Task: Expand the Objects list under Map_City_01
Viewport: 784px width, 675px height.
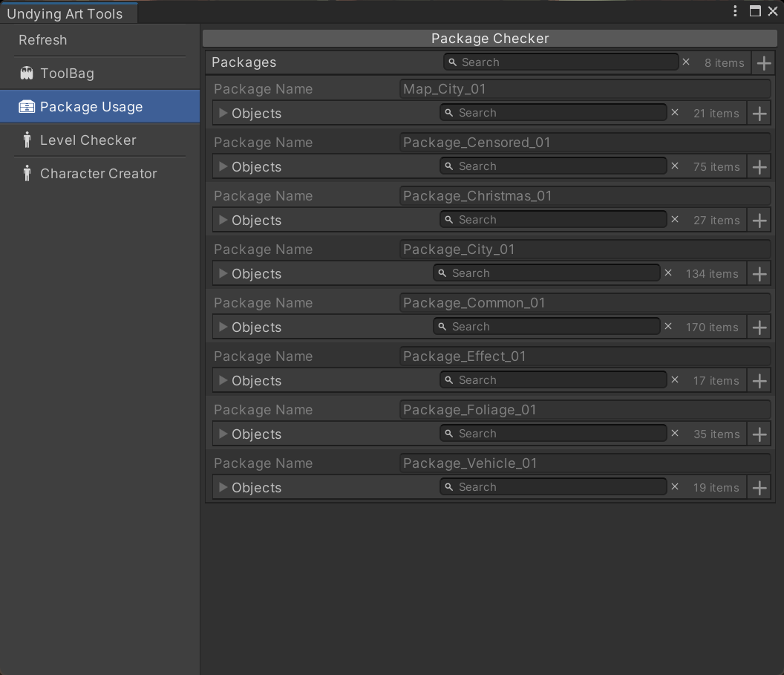Action: point(223,114)
